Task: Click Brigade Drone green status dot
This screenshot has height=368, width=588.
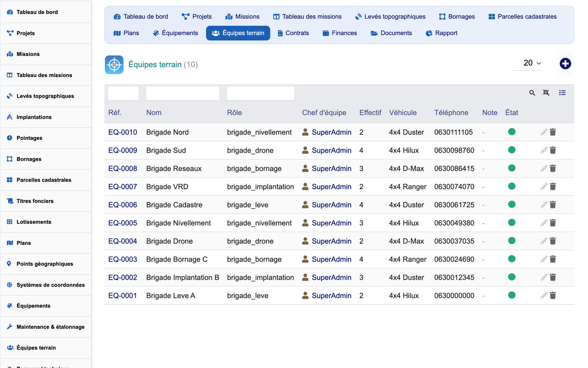Action: pos(512,240)
